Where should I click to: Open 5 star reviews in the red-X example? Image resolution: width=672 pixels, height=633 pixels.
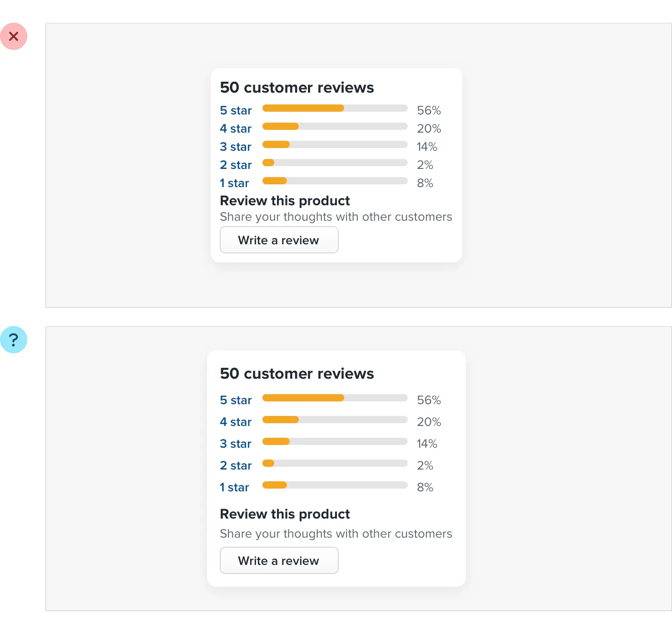click(x=236, y=110)
